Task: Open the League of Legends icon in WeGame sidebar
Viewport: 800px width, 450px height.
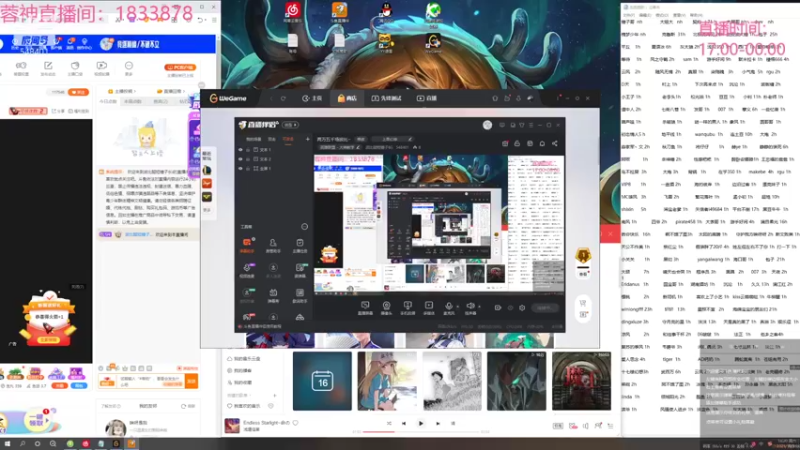Action: [207, 170]
